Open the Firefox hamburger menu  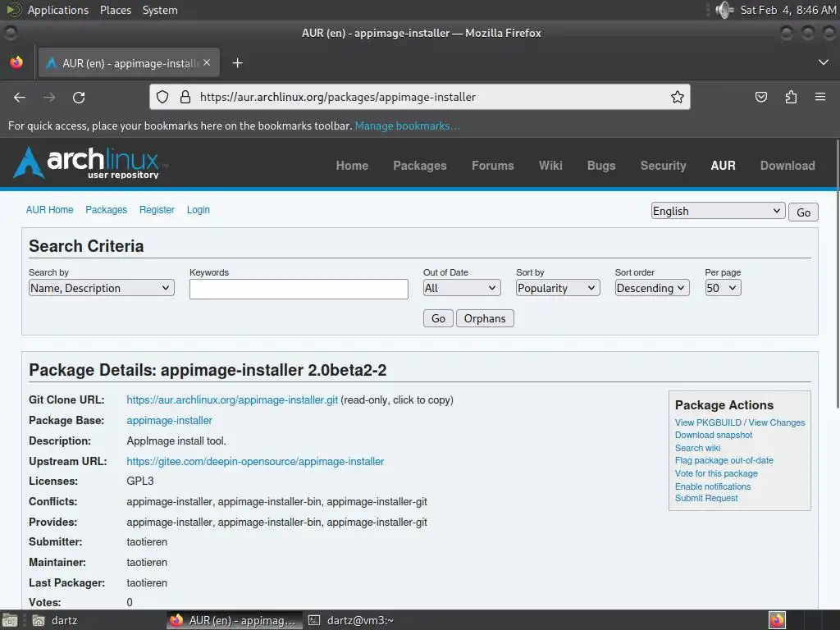[x=820, y=97]
